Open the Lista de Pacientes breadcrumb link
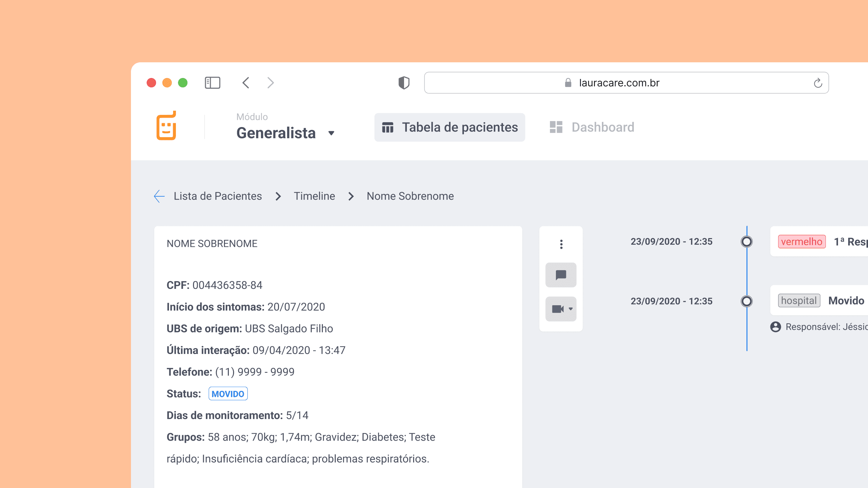Viewport: 868px width, 488px height. pyautogui.click(x=218, y=196)
